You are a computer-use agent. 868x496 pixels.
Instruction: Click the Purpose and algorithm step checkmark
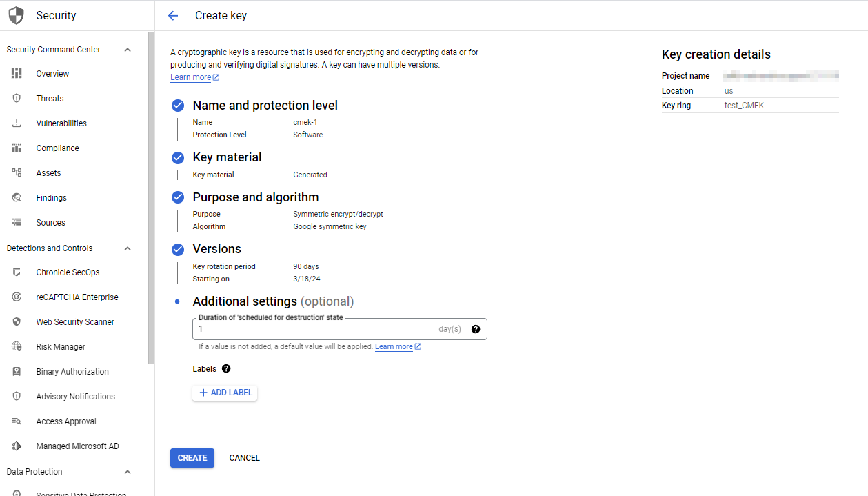pos(178,197)
